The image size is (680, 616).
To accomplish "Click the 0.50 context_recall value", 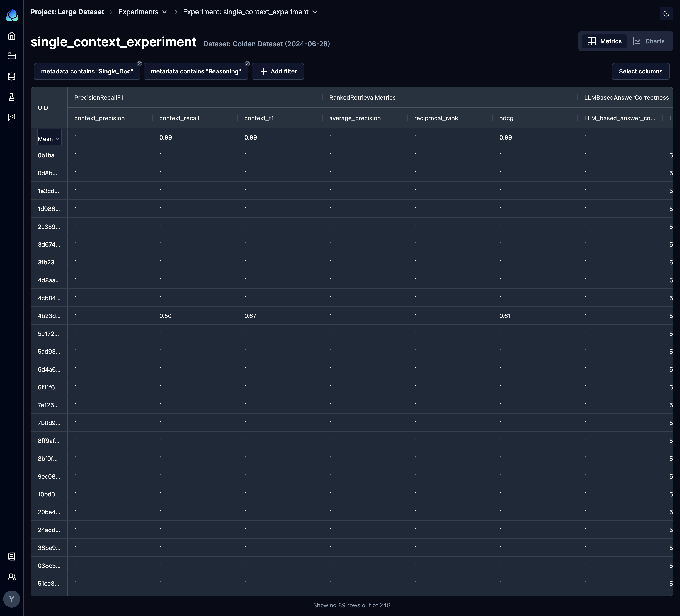I will tap(165, 316).
